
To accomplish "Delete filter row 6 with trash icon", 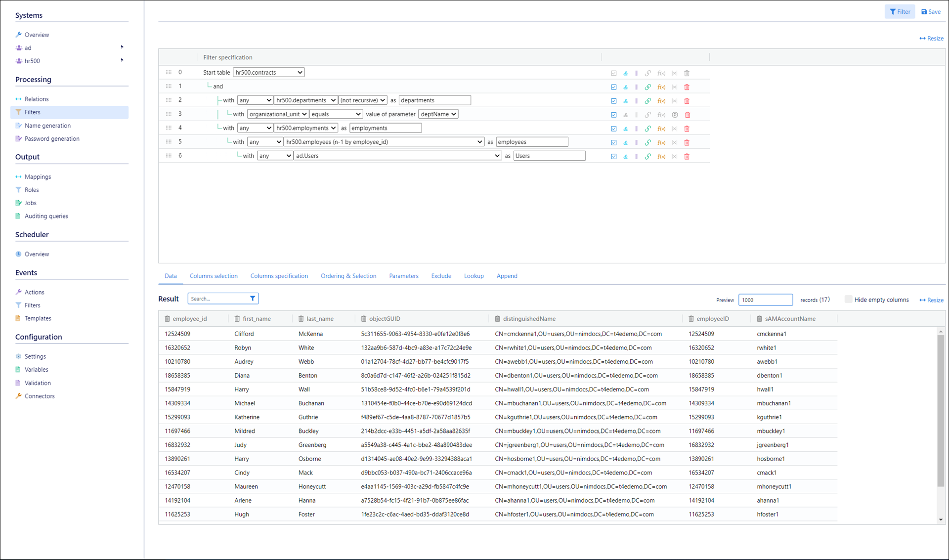I will point(687,156).
